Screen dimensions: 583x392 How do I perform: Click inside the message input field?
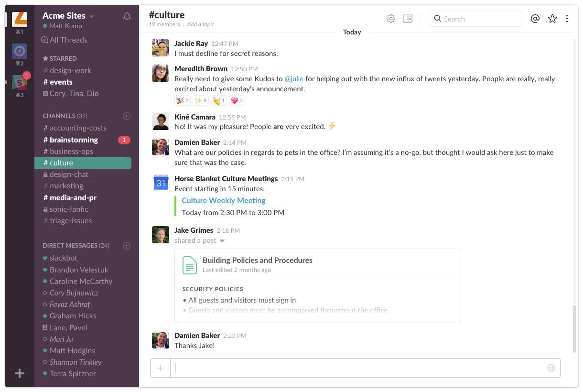point(335,368)
